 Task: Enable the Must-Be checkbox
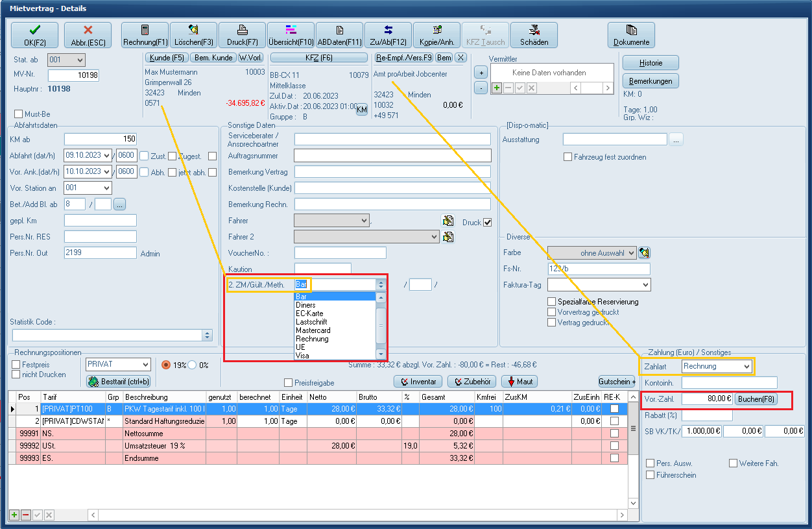tap(18, 114)
